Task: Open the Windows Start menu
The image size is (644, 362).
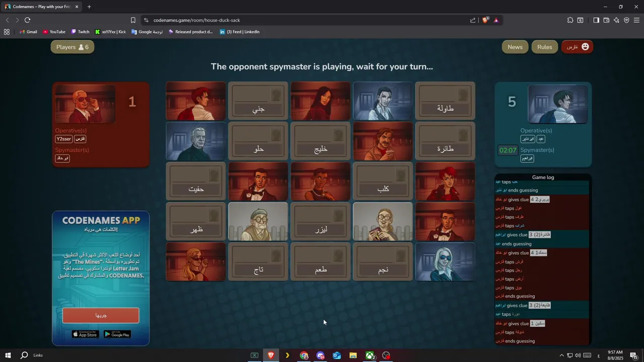Action: (8, 355)
